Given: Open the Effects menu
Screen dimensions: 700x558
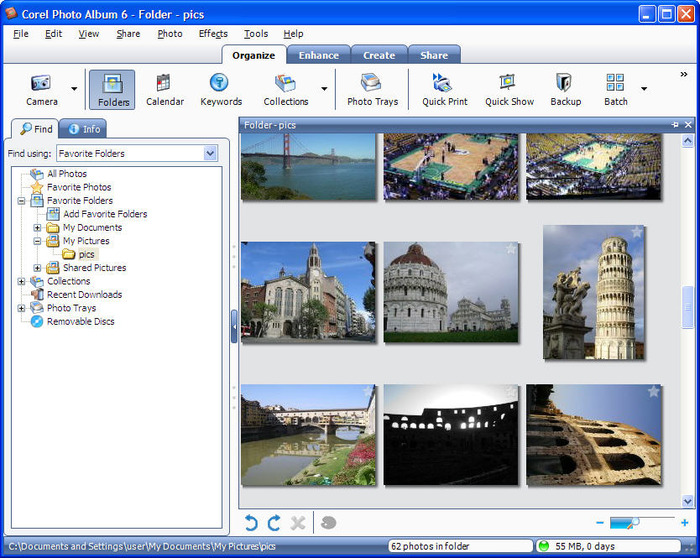Looking at the screenshot, I should pos(213,34).
